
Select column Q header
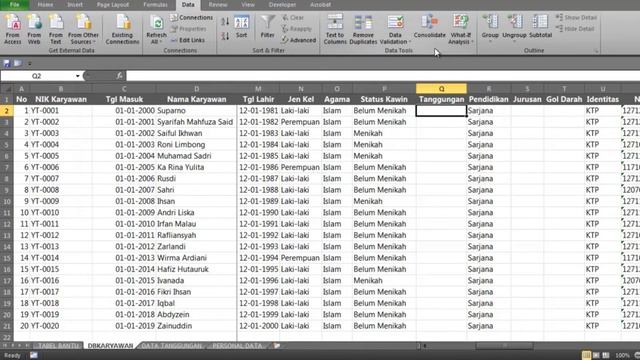tap(441, 89)
